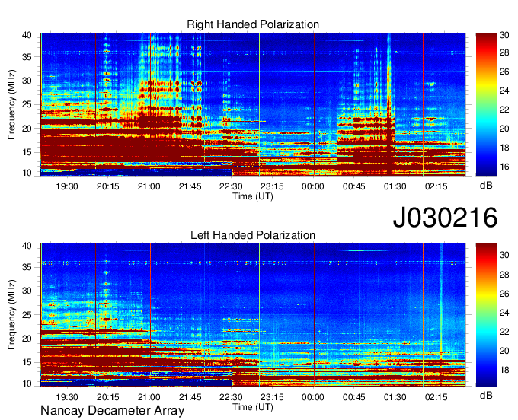The height and width of the screenshot is (420, 518).
Task: Click the 25 MHz tick label of top plot
Action: [27, 104]
